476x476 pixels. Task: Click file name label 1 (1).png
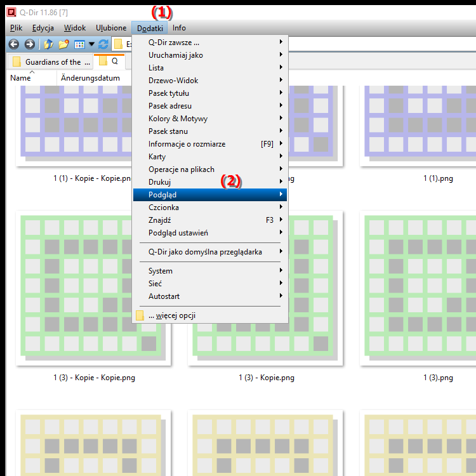438,178
